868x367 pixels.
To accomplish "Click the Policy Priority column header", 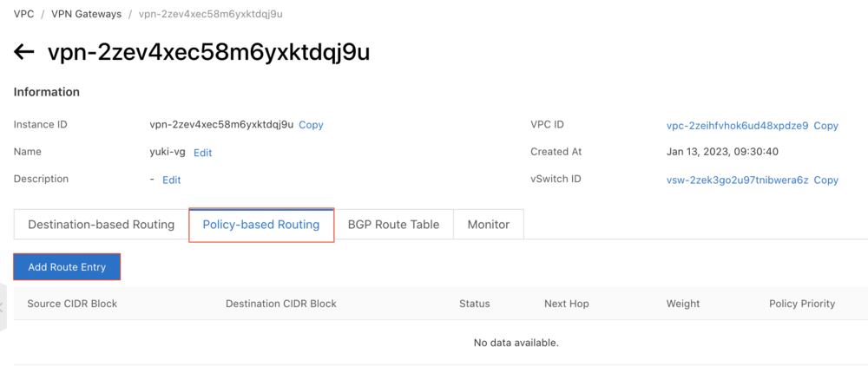I will click(801, 304).
